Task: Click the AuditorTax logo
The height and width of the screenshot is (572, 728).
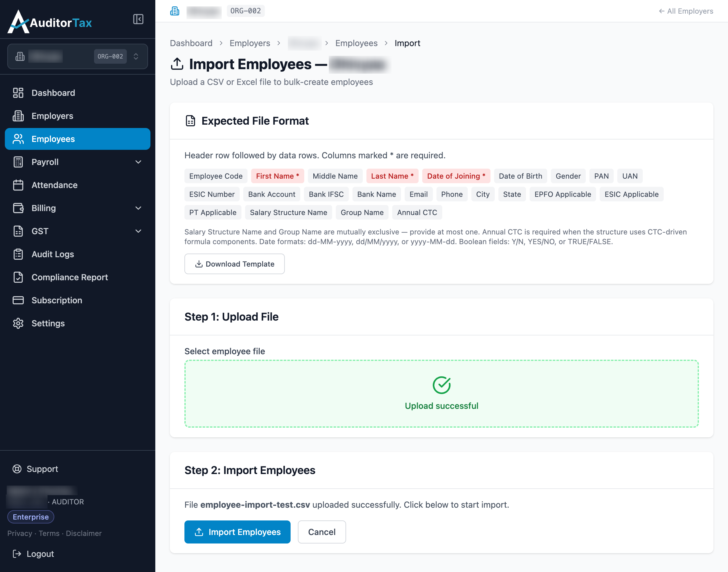Action: point(49,22)
